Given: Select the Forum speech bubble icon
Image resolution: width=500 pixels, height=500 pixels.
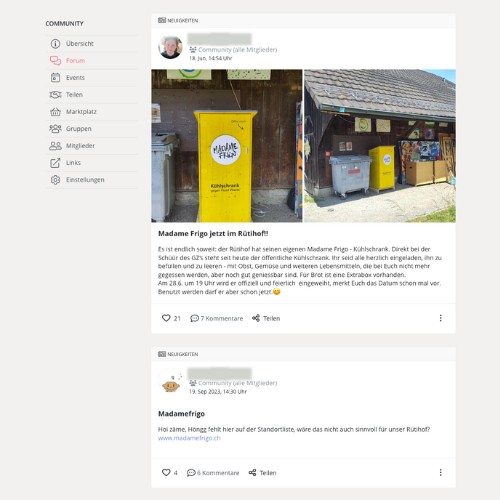Looking at the screenshot, I should (55, 61).
